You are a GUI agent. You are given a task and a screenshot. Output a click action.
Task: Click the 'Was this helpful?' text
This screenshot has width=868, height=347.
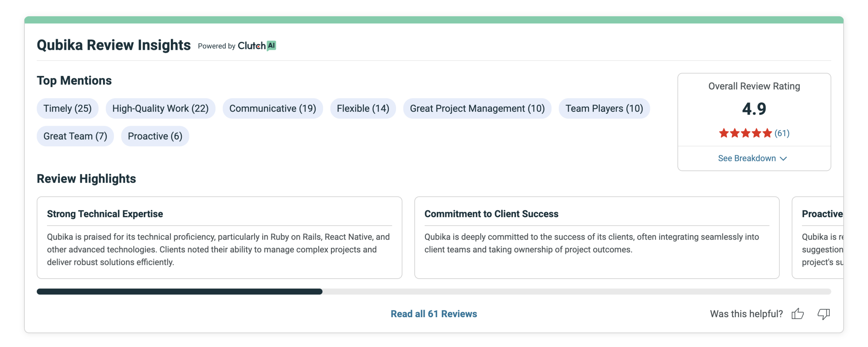[x=746, y=314]
